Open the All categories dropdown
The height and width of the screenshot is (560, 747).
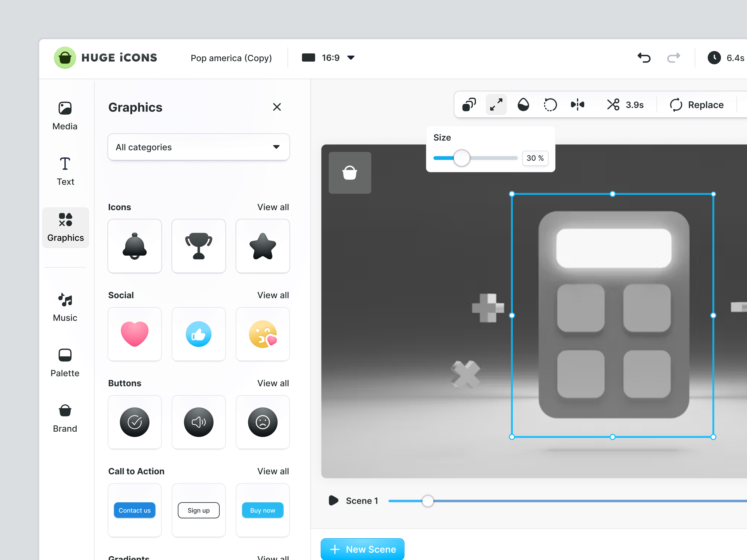[199, 147]
